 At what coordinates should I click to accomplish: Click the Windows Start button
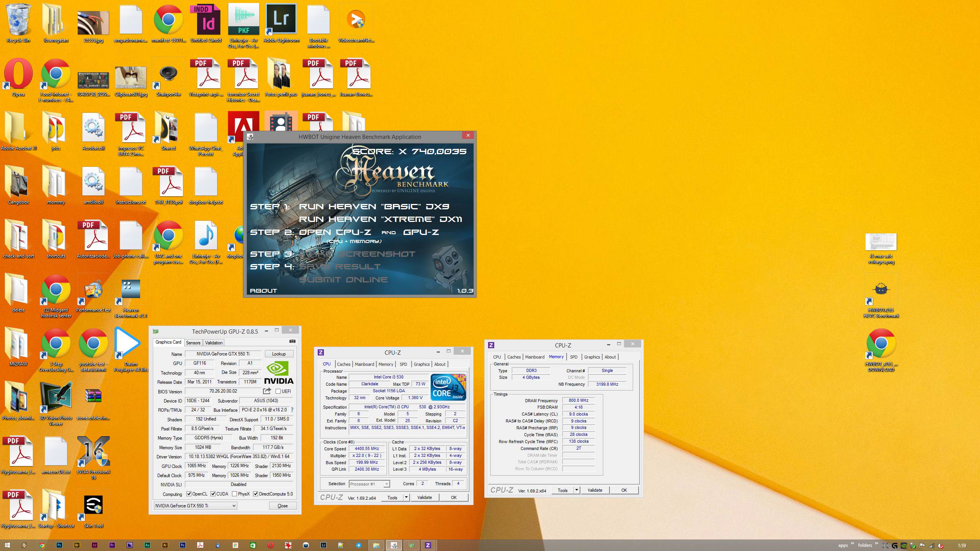(7, 545)
